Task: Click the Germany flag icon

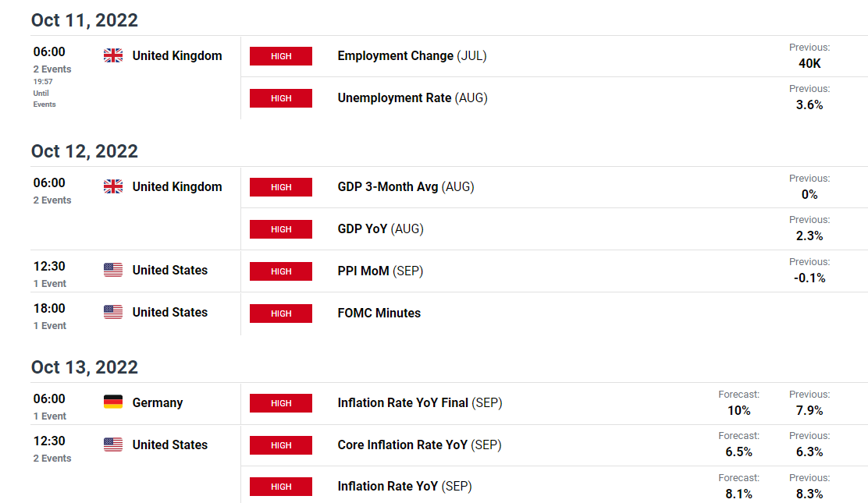Action: coord(113,402)
